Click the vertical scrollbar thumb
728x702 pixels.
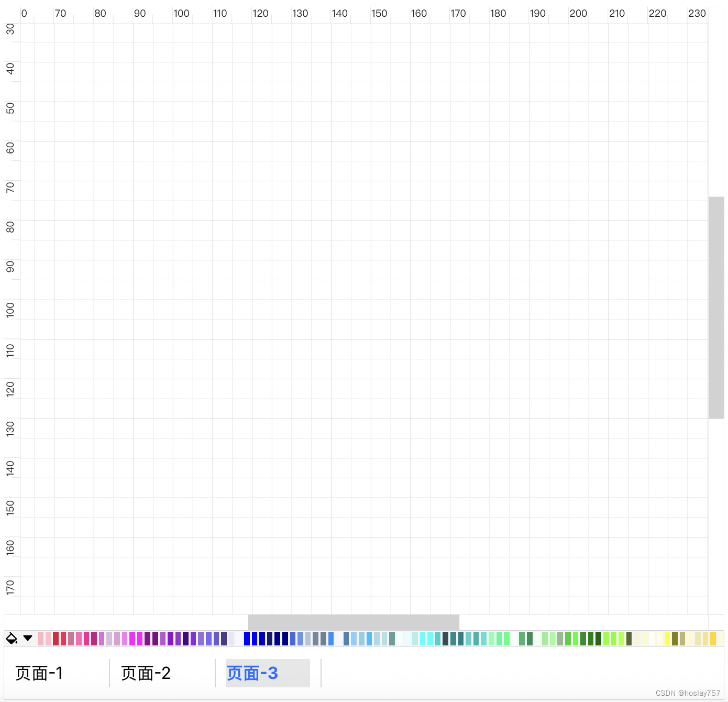pos(716,308)
